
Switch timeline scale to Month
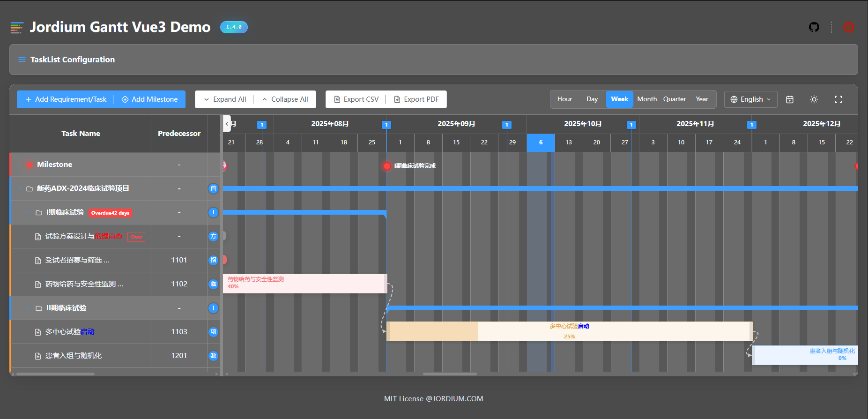(x=647, y=99)
